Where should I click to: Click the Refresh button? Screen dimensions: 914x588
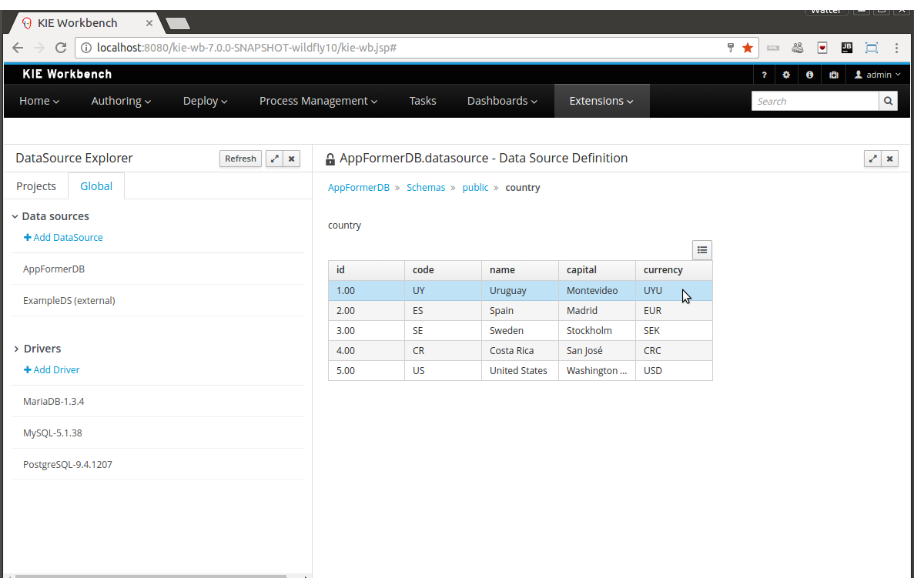click(240, 159)
